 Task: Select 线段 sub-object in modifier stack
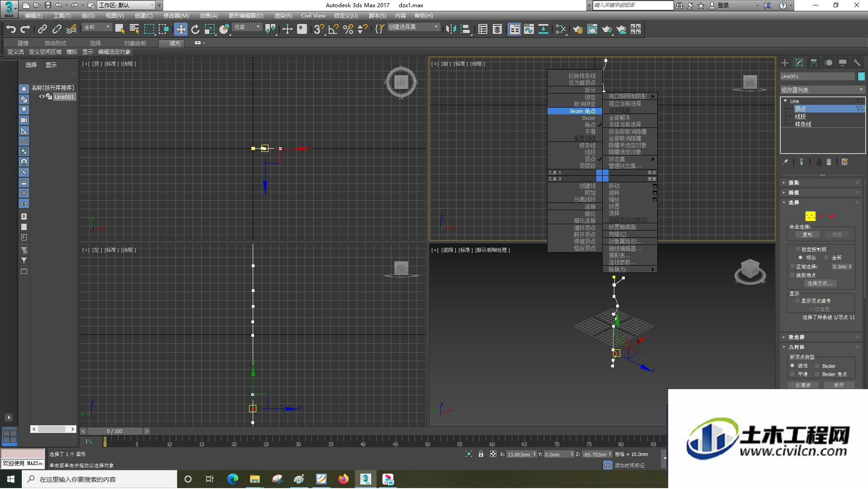[x=800, y=117]
